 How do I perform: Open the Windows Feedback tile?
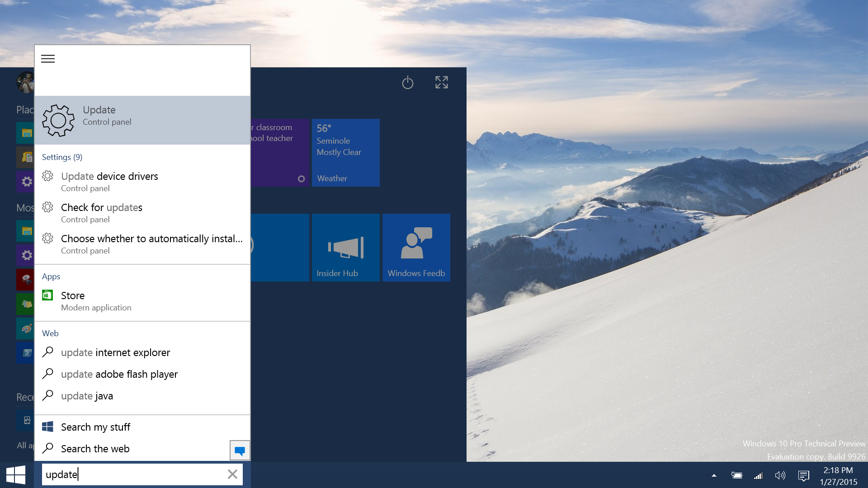(416, 248)
